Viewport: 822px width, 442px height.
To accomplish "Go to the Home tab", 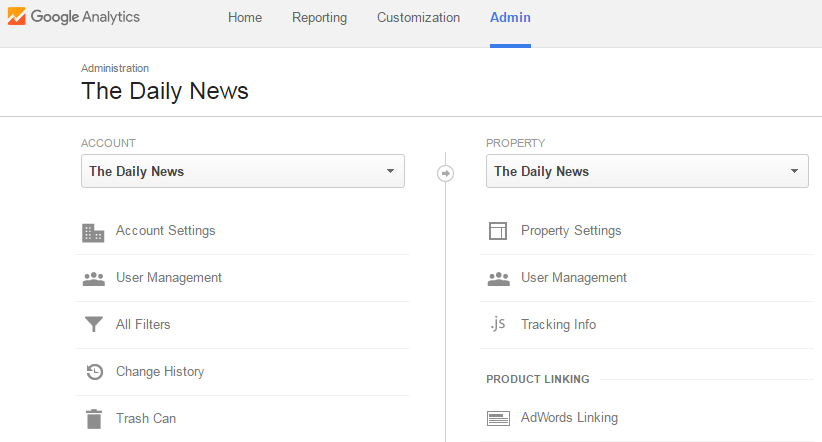I will pos(245,17).
